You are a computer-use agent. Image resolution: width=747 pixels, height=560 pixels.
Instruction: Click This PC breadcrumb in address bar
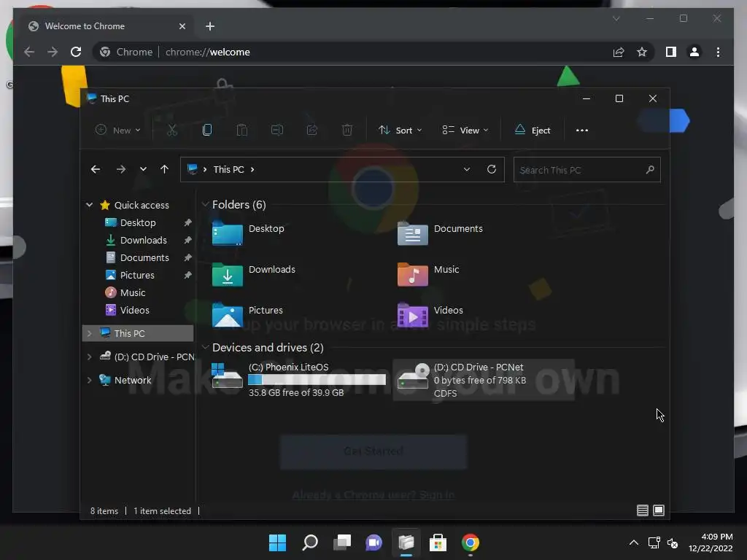point(228,169)
